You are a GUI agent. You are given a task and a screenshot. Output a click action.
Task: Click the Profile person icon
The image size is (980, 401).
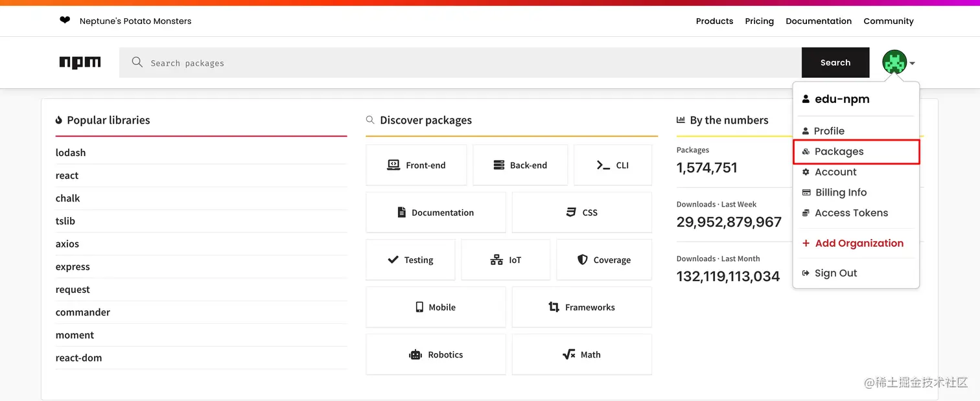click(x=806, y=131)
